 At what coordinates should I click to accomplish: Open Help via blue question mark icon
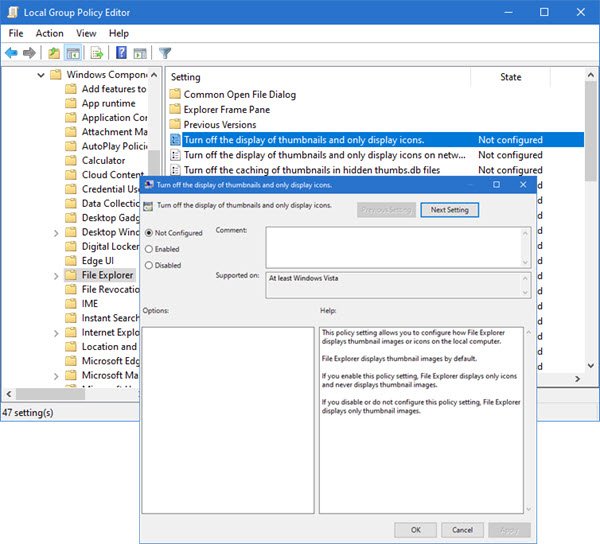pyautogui.click(x=121, y=53)
